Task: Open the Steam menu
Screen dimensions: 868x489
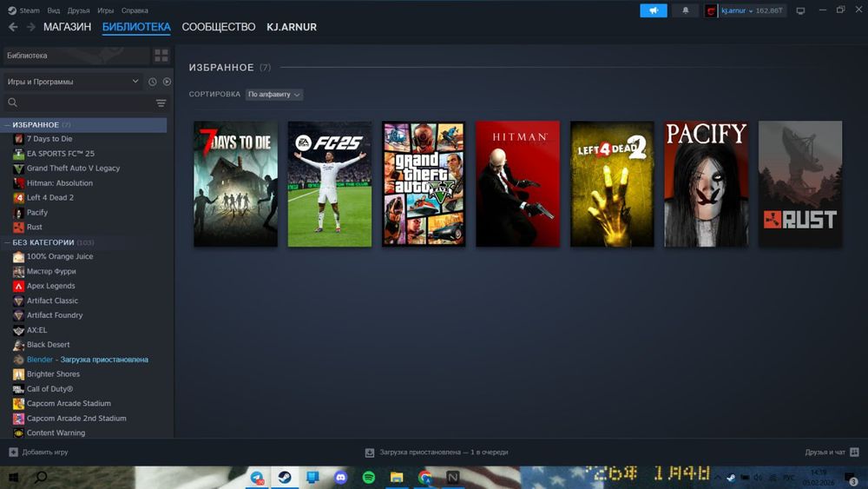Action: pos(30,10)
